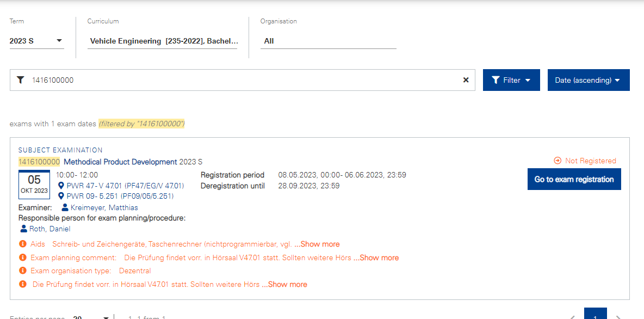Open the Date (ascending) sort dropdown
The image size is (644, 319).
589,80
